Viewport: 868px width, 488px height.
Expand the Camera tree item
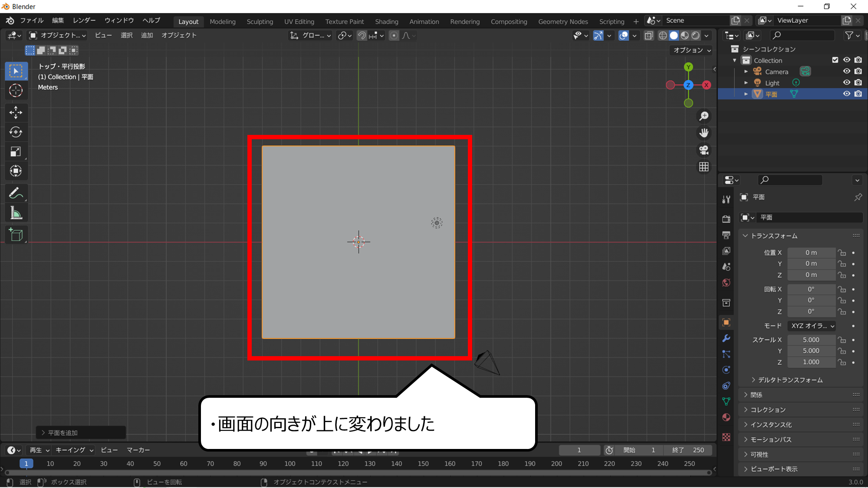point(746,71)
